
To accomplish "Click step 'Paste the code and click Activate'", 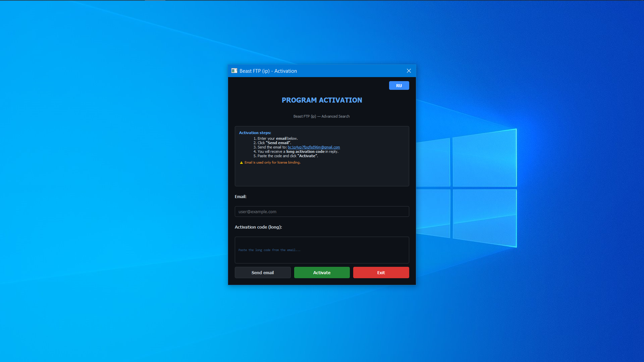I will coord(287,156).
